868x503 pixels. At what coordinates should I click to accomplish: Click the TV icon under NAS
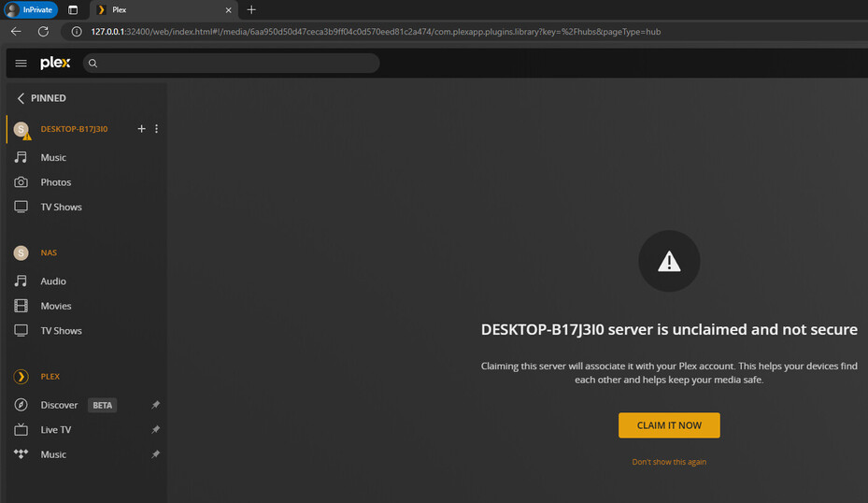pyautogui.click(x=21, y=331)
